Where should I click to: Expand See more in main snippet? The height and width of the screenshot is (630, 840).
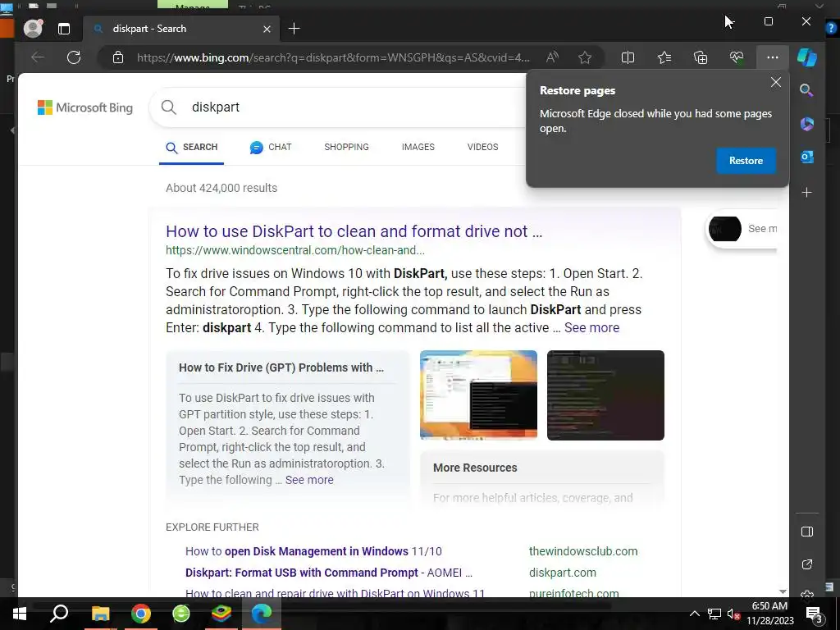pos(591,328)
